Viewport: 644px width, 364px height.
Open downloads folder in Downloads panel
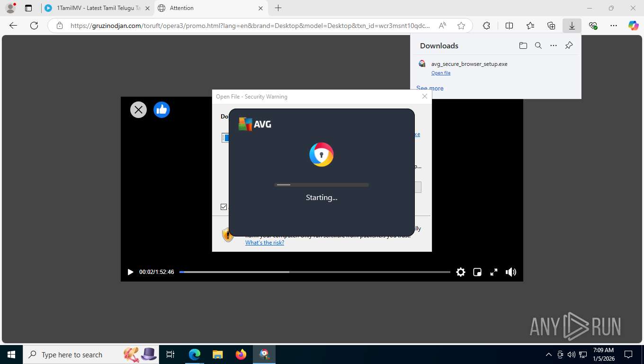pyautogui.click(x=523, y=45)
